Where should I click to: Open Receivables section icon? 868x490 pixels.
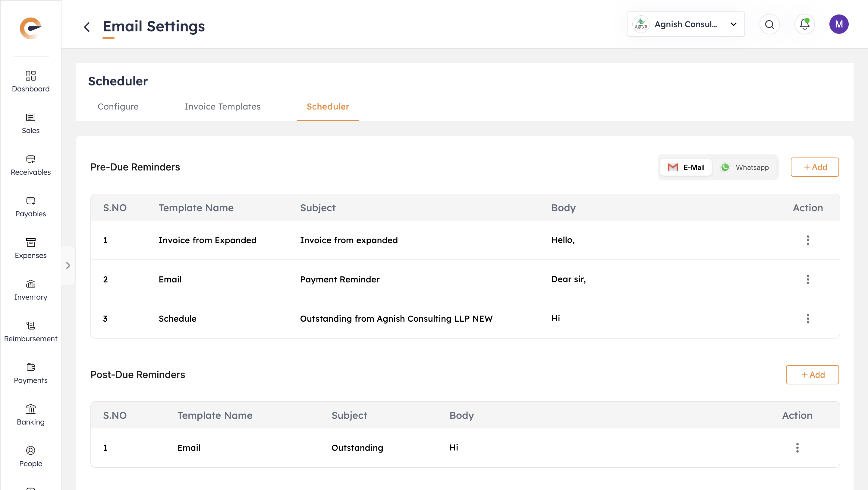[x=30, y=159]
